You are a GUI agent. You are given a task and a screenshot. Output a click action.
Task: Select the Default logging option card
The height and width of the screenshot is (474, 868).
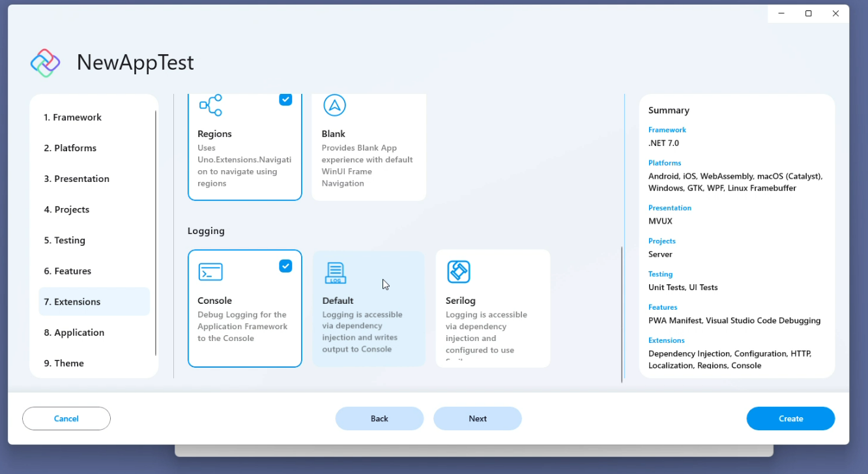[369, 308]
